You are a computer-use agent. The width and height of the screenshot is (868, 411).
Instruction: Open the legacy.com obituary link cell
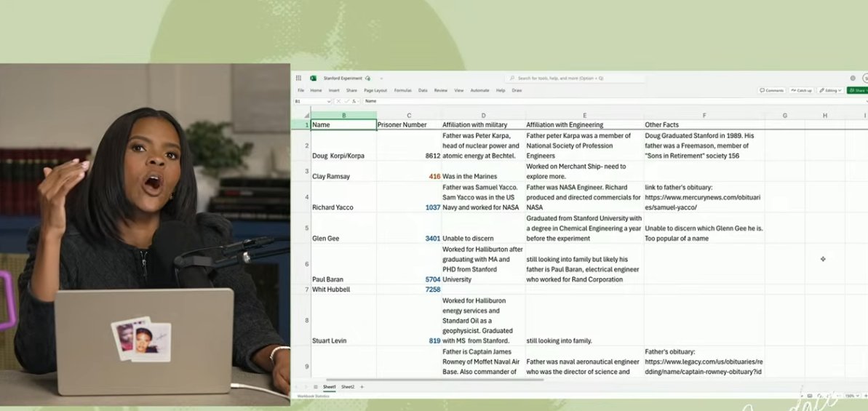[x=704, y=362]
